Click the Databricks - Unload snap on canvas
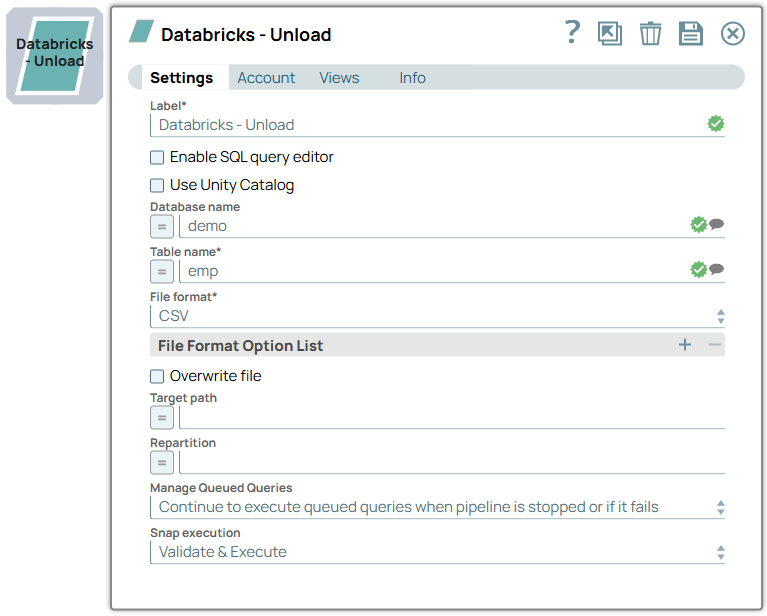 (55, 54)
